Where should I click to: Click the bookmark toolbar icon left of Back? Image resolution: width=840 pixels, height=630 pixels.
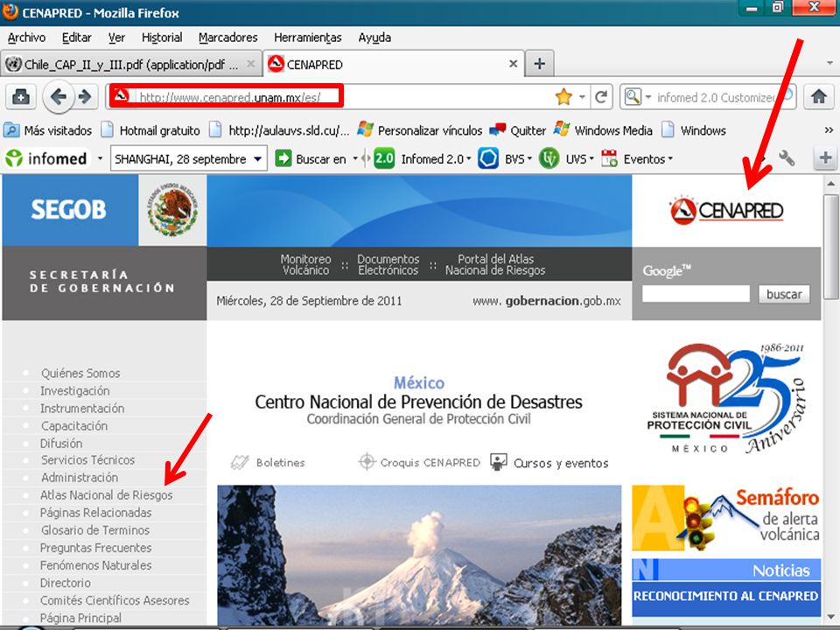click(20, 97)
